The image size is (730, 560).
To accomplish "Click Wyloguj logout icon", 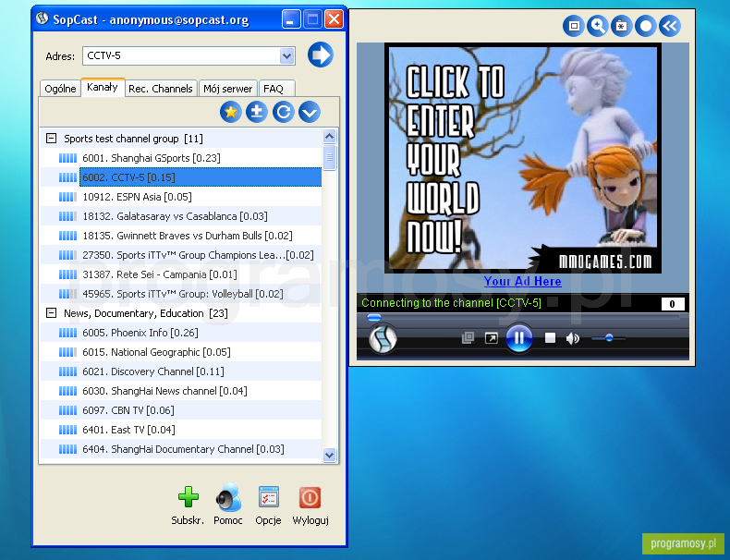I will point(310,497).
